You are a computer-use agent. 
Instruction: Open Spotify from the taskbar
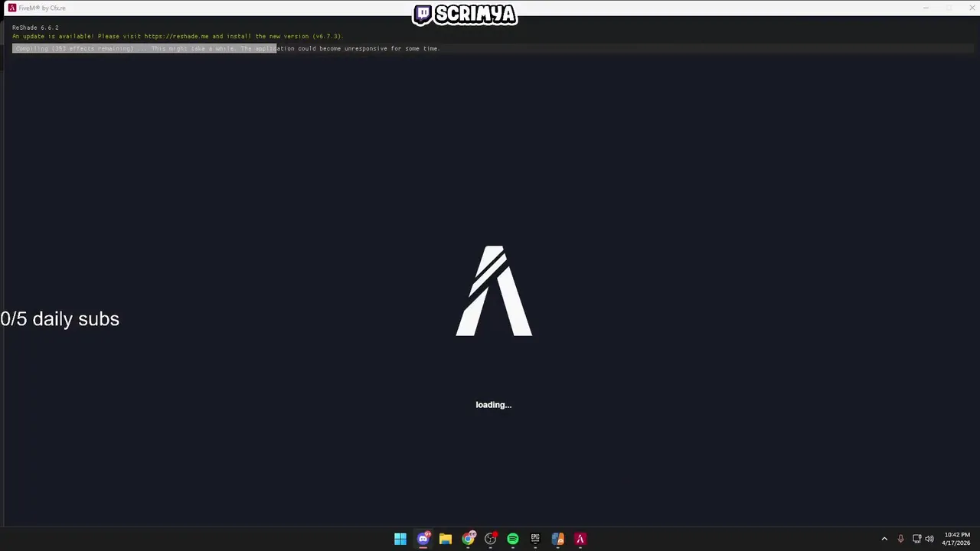tap(513, 539)
